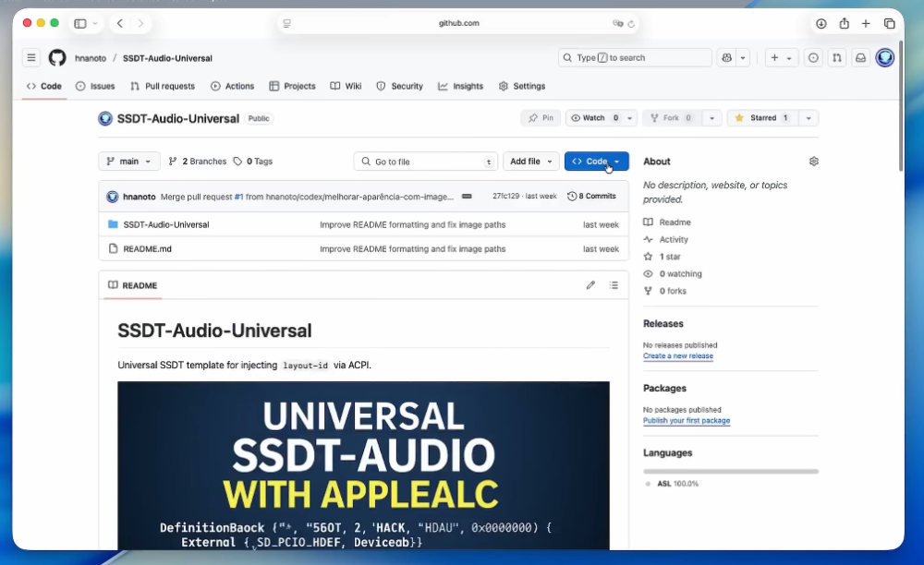Focus the Go to file field
Image resolution: width=924 pixels, height=565 pixels.
tap(426, 162)
